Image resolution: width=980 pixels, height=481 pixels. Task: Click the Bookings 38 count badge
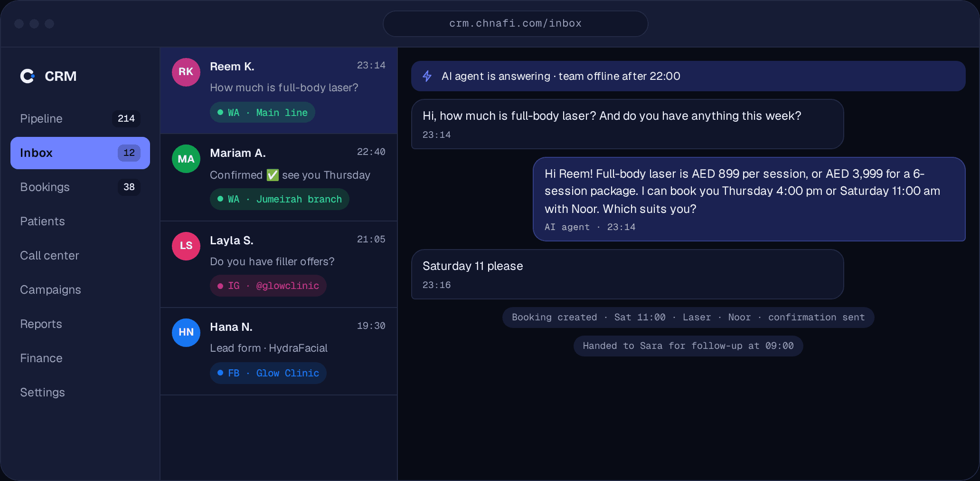coord(129,187)
